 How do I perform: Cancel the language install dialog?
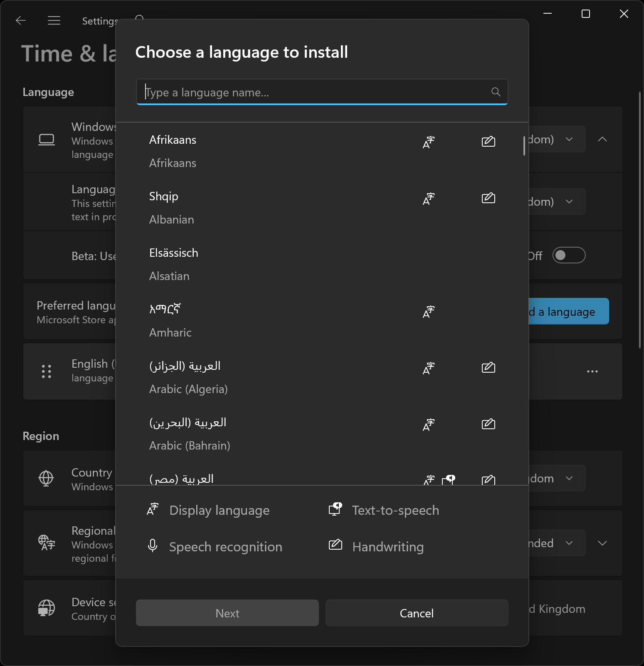tap(417, 613)
